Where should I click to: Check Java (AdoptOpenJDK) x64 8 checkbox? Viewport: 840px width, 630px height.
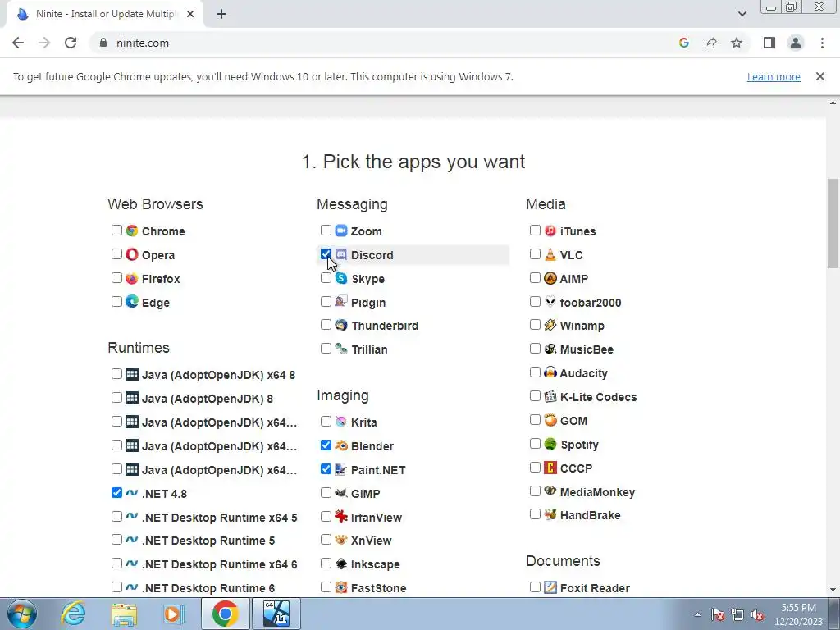(x=116, y=373)
